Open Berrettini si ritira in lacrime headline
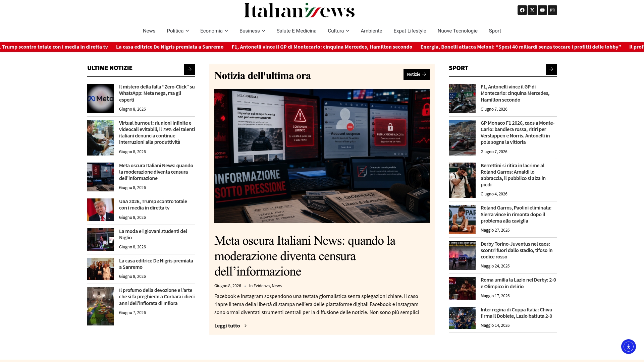 click(513, 175)
